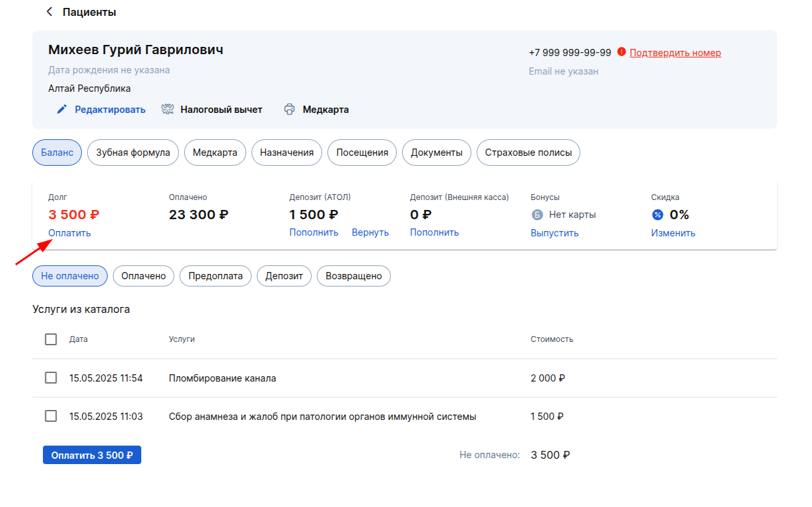
Task: Click the tax deduction icon
Action: click(168, 110)
